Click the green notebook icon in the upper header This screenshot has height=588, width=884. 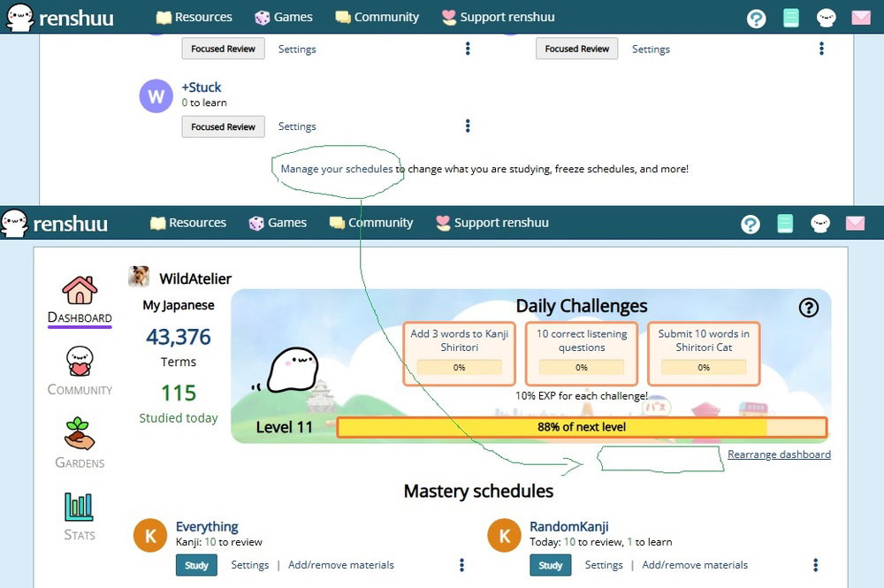[x=791, y=18]
